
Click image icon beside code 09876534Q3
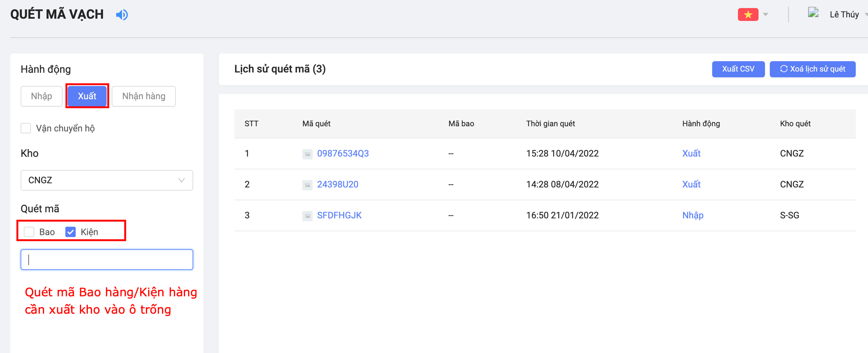(x=307, y=154)
